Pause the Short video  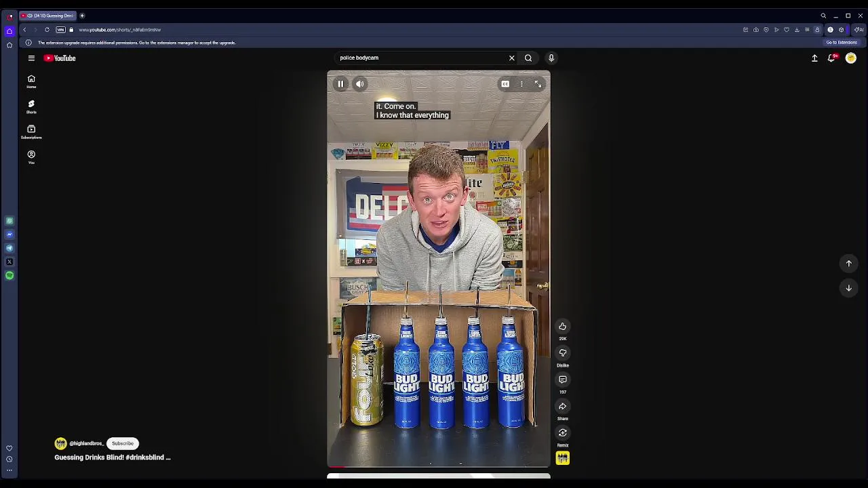point(340,84)
